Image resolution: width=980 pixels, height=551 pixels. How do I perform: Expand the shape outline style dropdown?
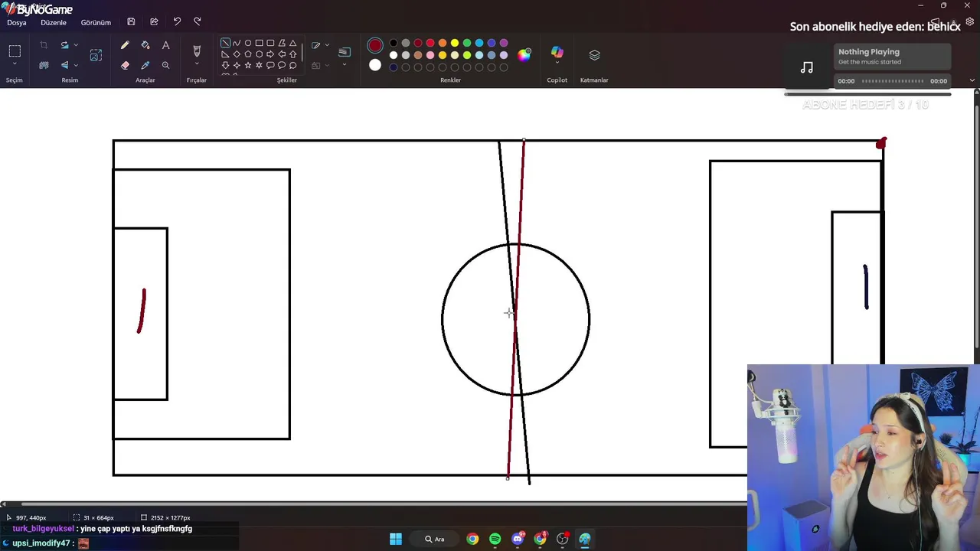coord(327,45)
